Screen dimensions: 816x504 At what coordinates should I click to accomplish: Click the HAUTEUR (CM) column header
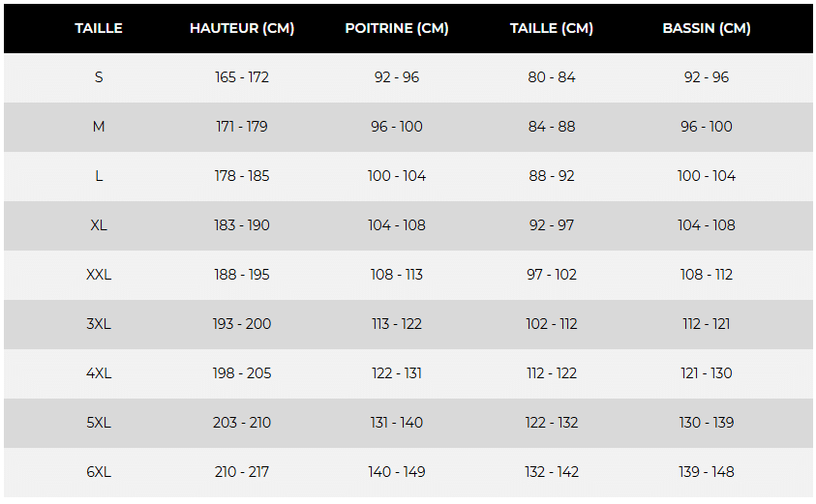pyautogui.click(x=242, y=28)
